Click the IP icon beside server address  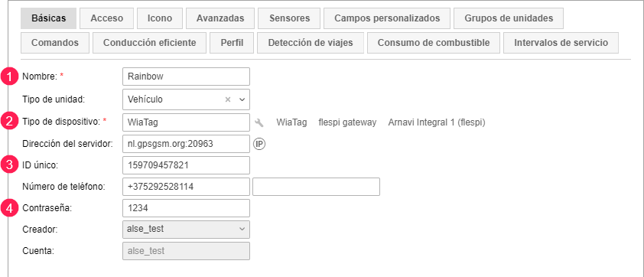[x=259, y=144]
